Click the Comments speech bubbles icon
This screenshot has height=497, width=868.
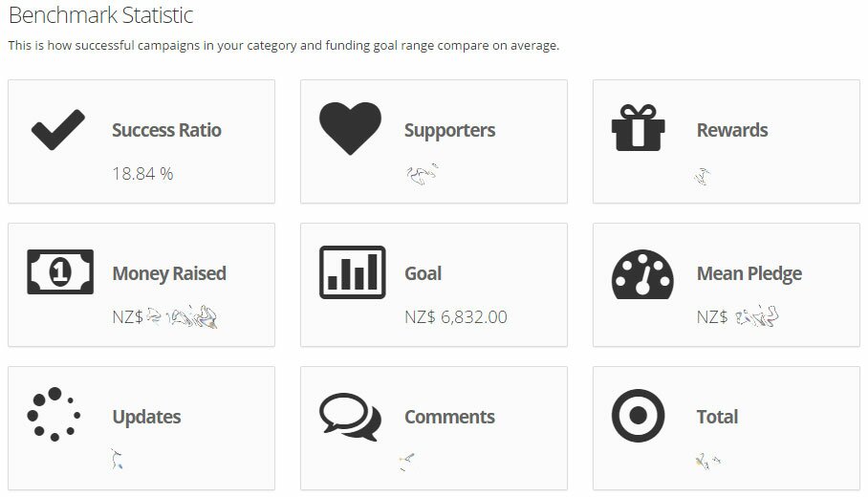click(x=351, y=417)
